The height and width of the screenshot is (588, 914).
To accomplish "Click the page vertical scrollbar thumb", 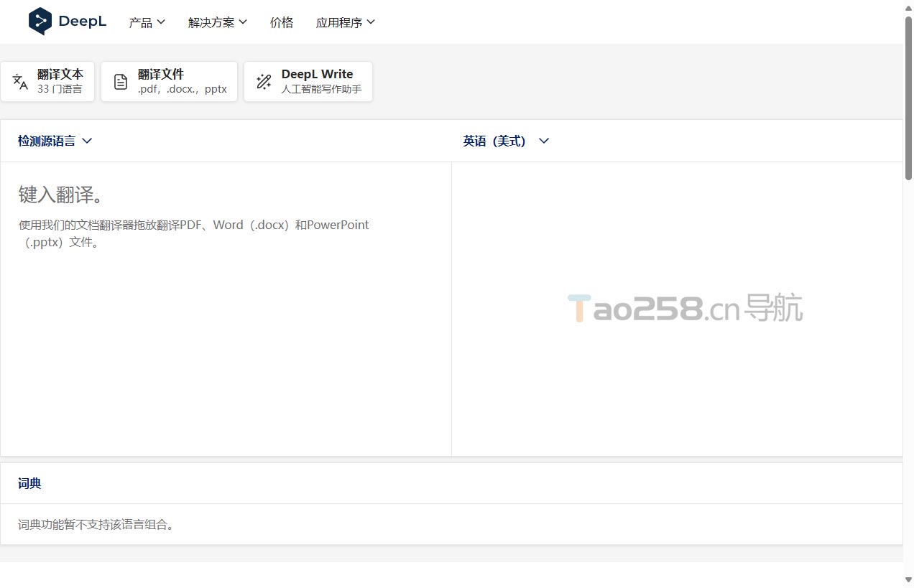I will (908, 97).
